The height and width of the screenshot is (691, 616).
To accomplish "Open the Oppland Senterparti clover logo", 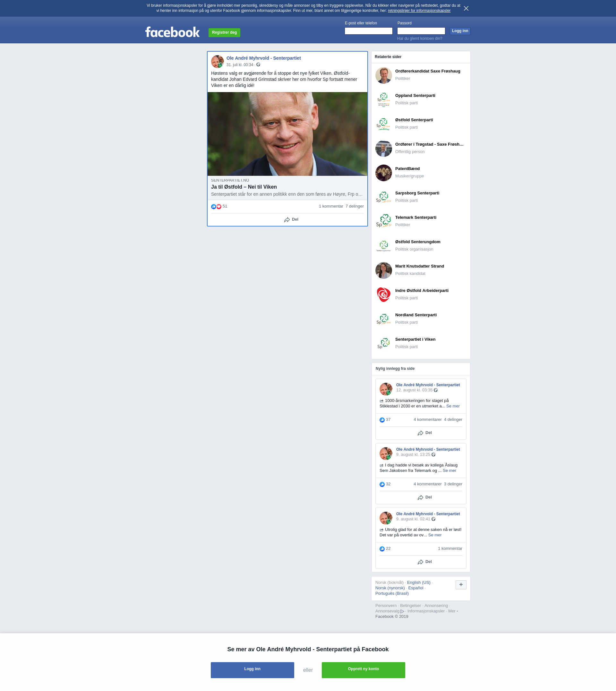I will (383, 99).
